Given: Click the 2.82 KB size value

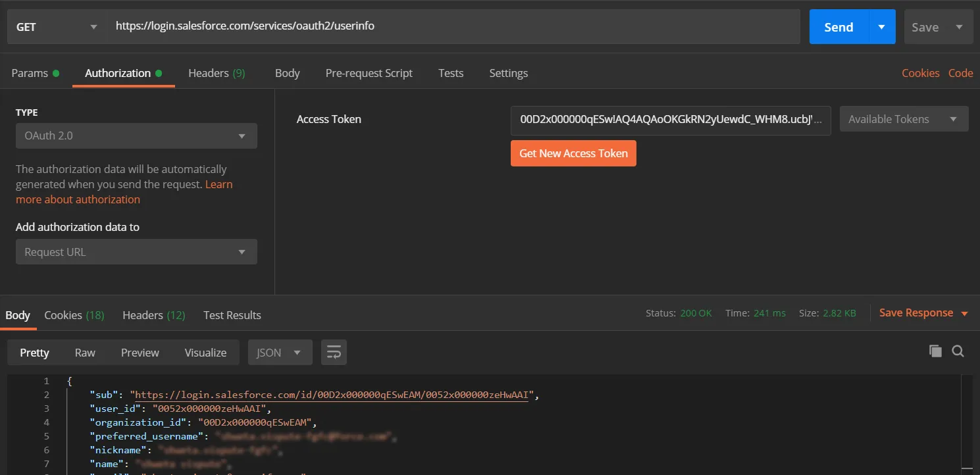Looking at the screenshot, I should point(839,313).
